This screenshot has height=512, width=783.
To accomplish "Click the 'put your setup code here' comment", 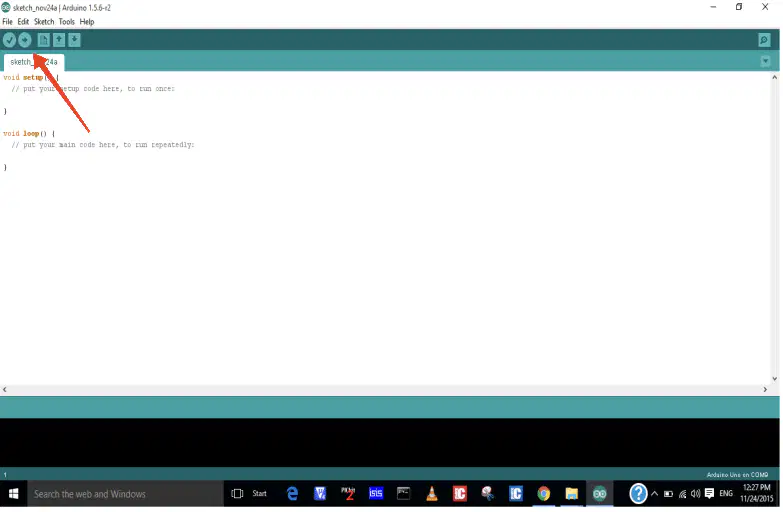I will click(93, 88).
